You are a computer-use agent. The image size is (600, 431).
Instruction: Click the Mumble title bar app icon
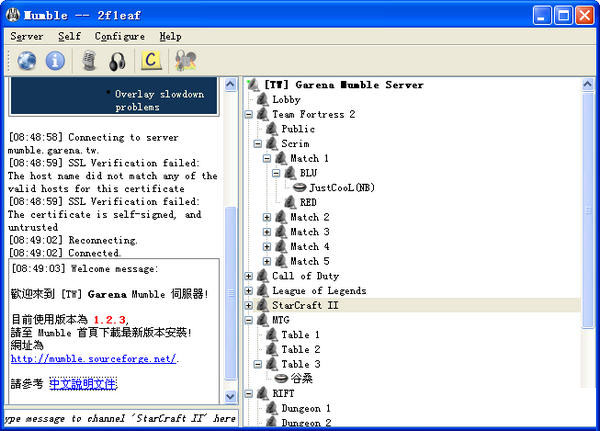(13, 15)
